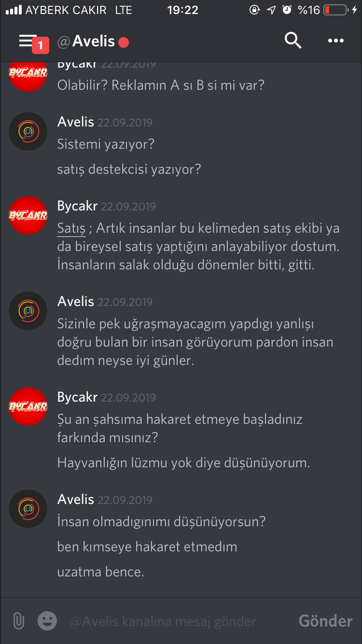Select message 'Hayvanlığın lüzmu yok diye düşünüyorum.'

183,463
